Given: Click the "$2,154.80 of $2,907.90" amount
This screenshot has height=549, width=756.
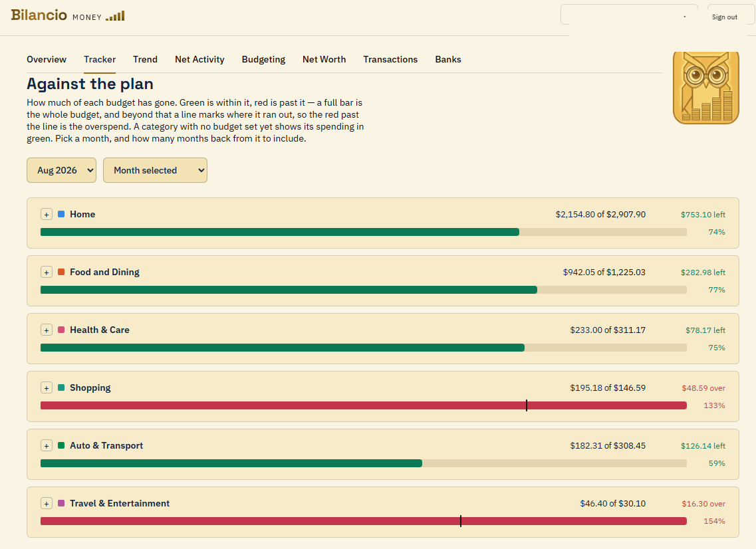Looking at the screenshot, I should (601, 215).
